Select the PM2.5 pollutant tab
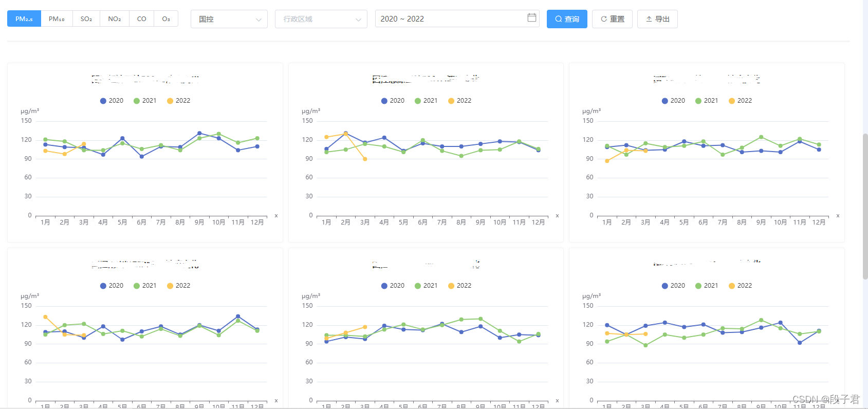This screenshot has height=409, width=868. point(24,19)
